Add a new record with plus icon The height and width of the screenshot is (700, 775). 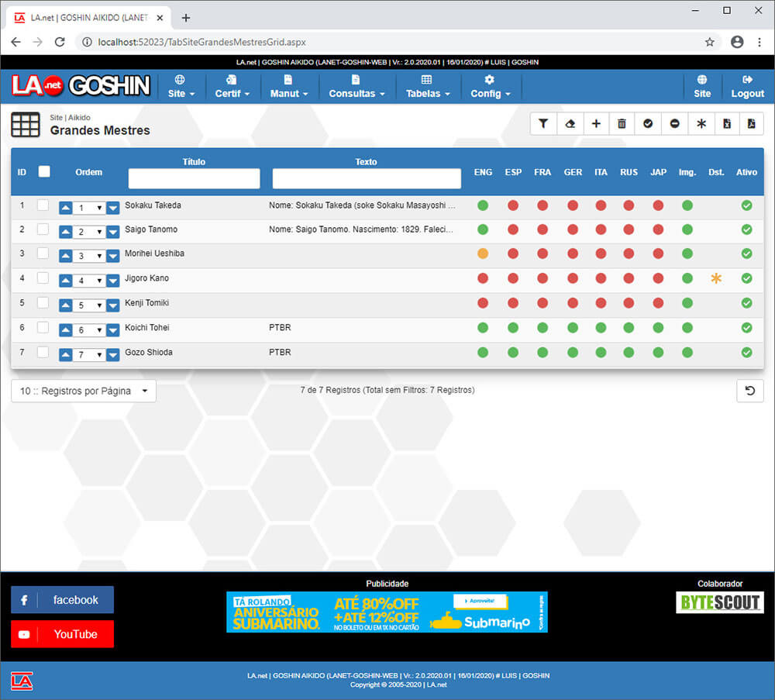point(596,124)
